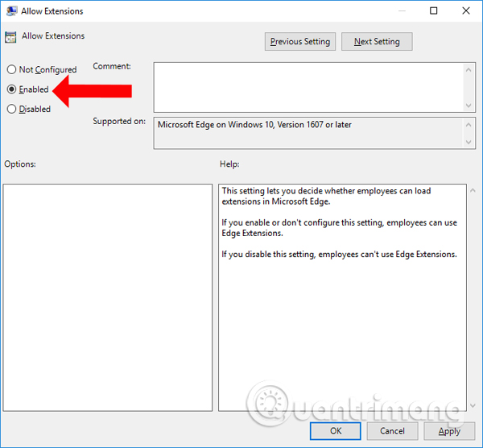Click Help text 'If you disable this setting'

[x=339, y=255]
